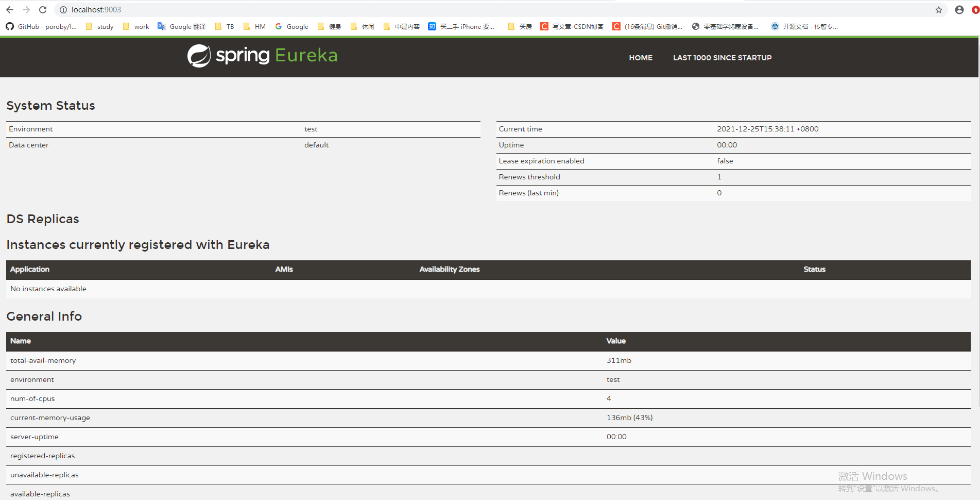
Task: Open the (16条消息) Git撤销 bookmark
Action: point(647,26)
